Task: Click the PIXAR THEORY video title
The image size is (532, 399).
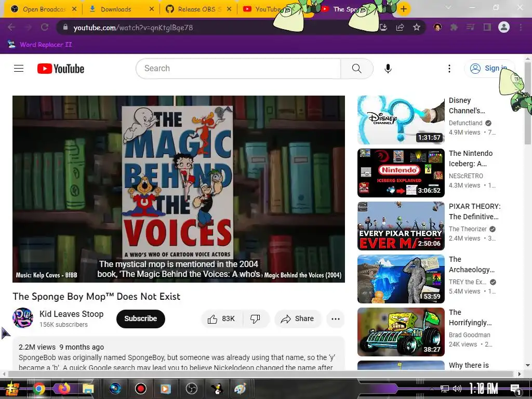Action: 474,211
